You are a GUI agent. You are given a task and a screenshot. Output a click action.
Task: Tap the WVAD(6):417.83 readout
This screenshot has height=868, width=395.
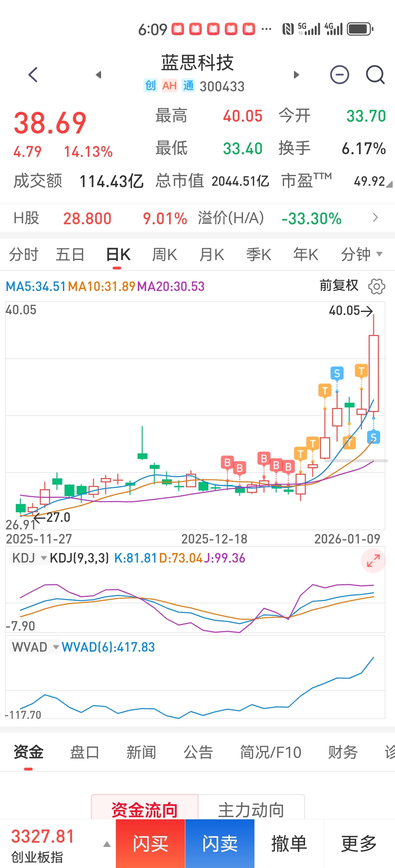[x=108, y=647]
